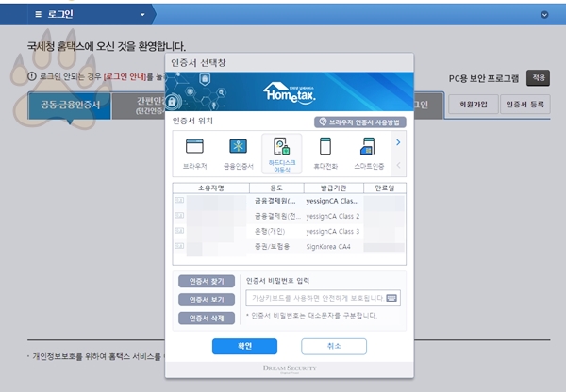Image resolution: width=566 pixels, height=392 pixels.
Task: Click the 인증서 보기 button
Action: coord(207,300)
